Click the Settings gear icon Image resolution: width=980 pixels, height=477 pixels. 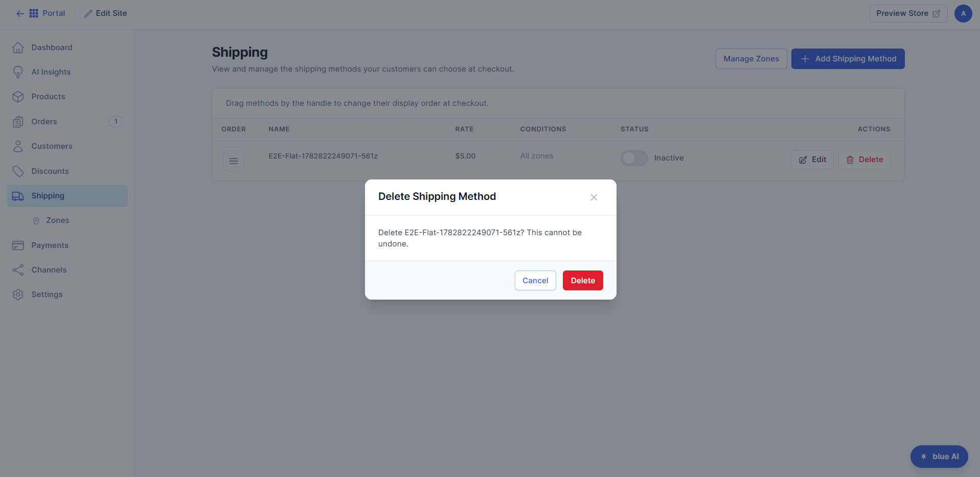click(18, 294)
